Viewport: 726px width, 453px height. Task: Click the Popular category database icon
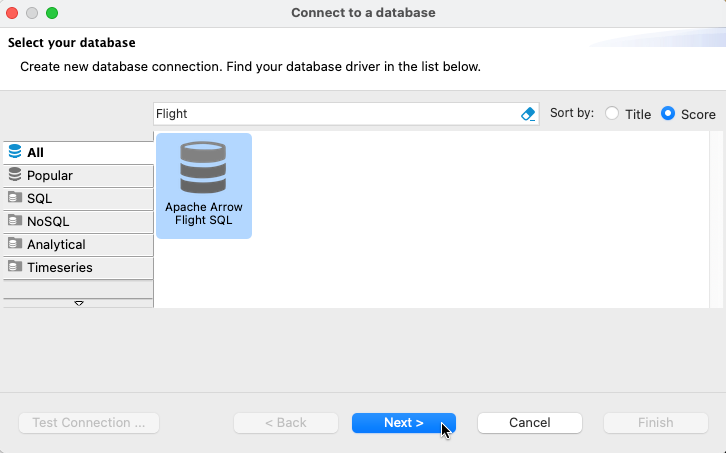tap(15, 175)
